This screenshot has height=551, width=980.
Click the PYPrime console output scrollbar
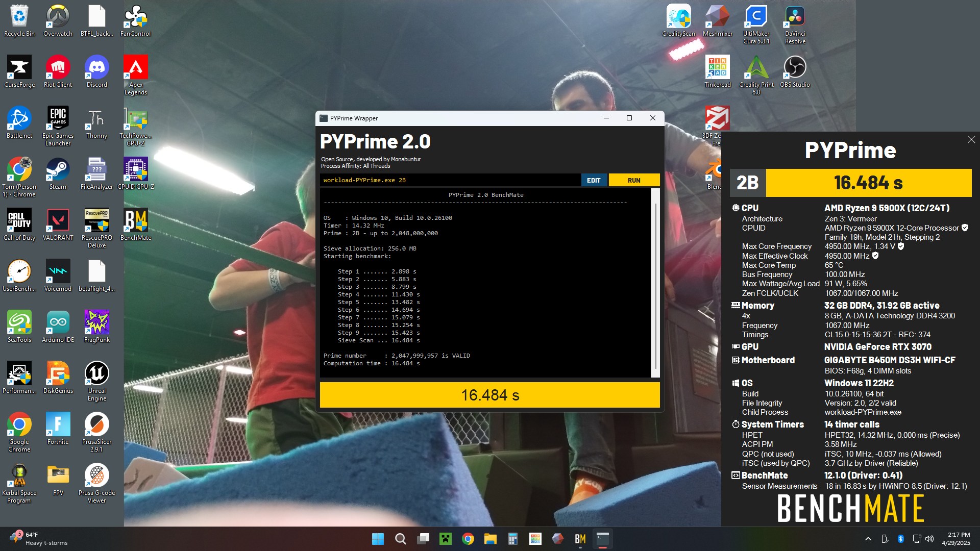(x=656, y=283)
